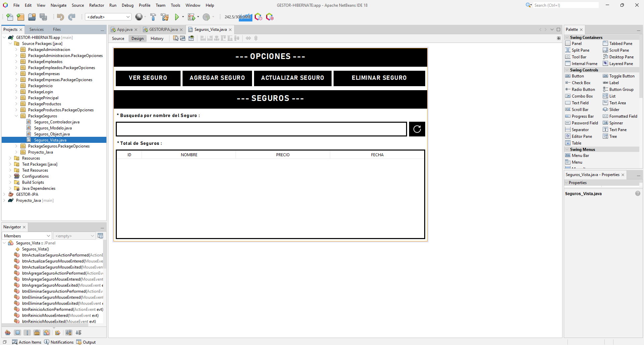Pick the Table component in the Palette

pos(573,143)
